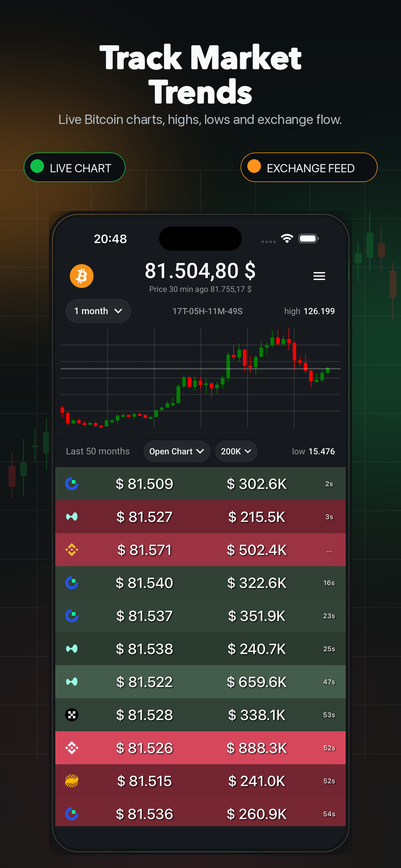Click the Live Bitcoin charts subtitle text
The height and width of the screenshot is (868, 401).
[x=200, y=120]
